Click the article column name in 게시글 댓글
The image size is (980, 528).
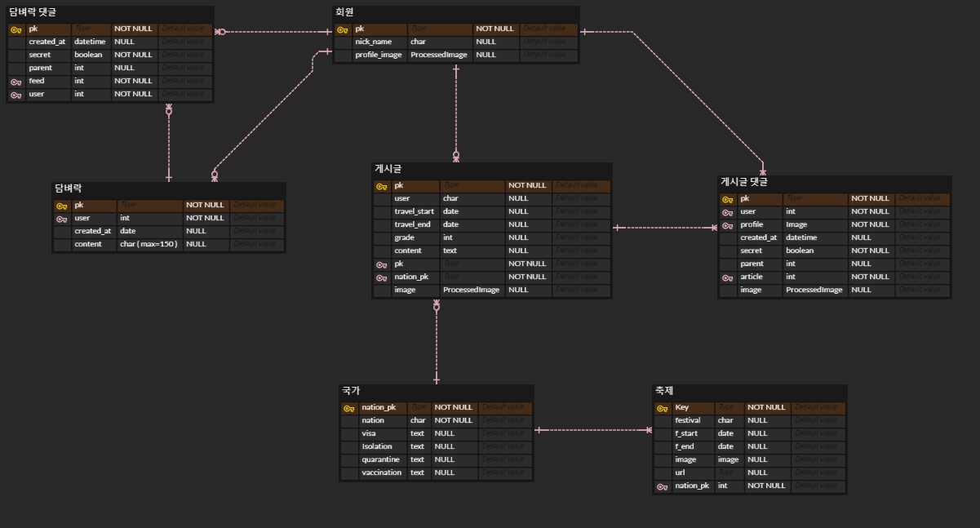pyautogui.click(x=752, y=277)
